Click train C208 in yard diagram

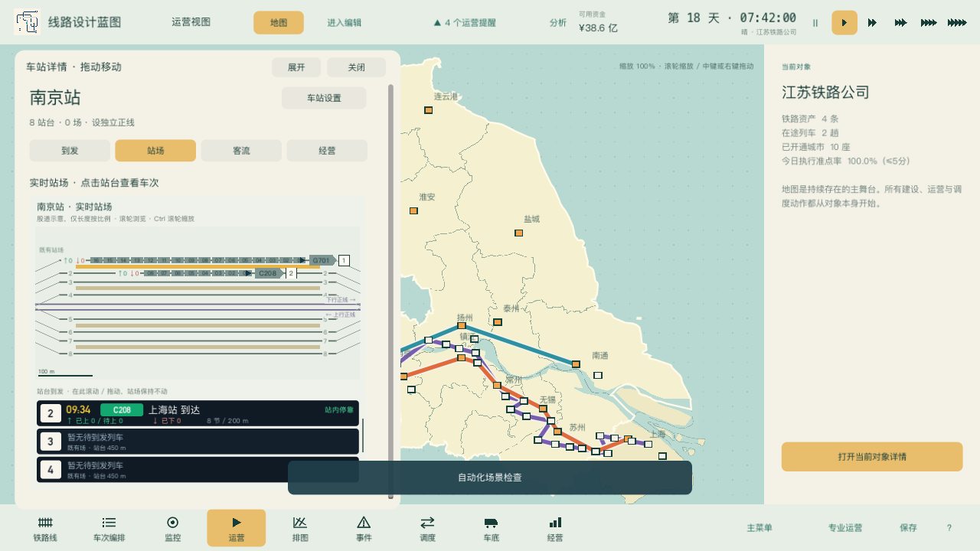(268, 273)
